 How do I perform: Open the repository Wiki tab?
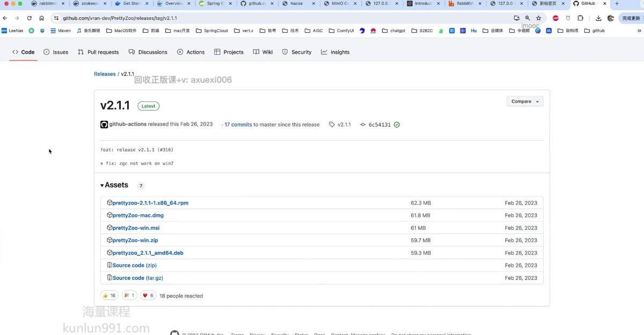(x=263, y=52)
